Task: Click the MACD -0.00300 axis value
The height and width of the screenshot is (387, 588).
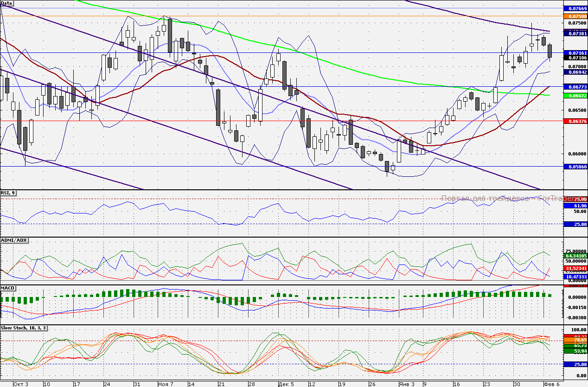Action: coord(577,317)
